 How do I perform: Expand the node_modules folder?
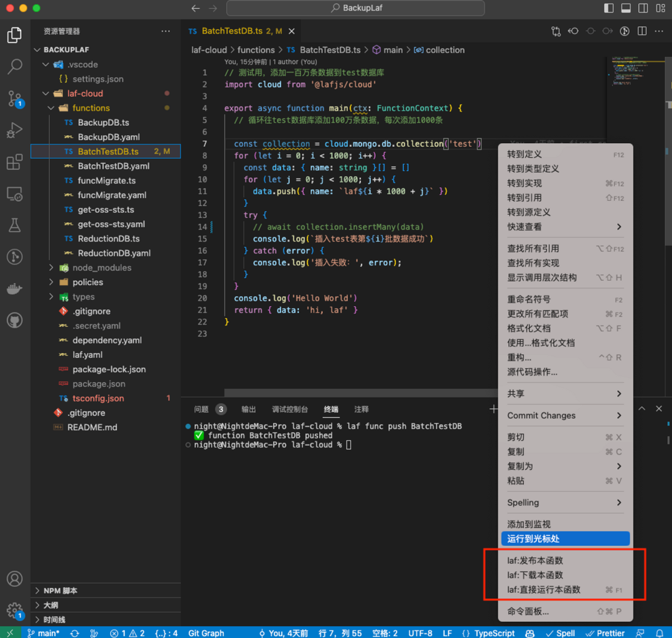pyautogui.click(x=51, y=268)
